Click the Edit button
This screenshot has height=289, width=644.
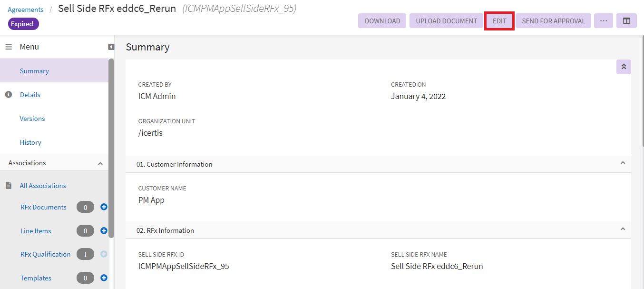(499, 21)
